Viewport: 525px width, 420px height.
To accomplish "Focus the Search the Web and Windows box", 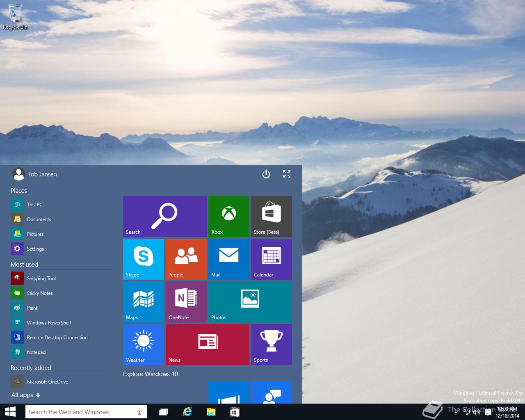I will pyautogui.click(x=86, y=412).
